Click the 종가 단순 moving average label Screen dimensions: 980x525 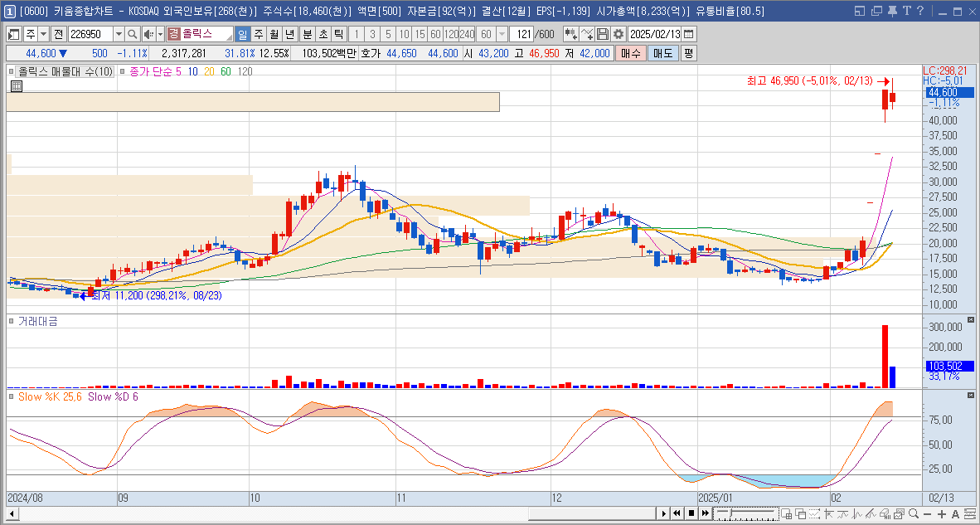pos(151,71)
